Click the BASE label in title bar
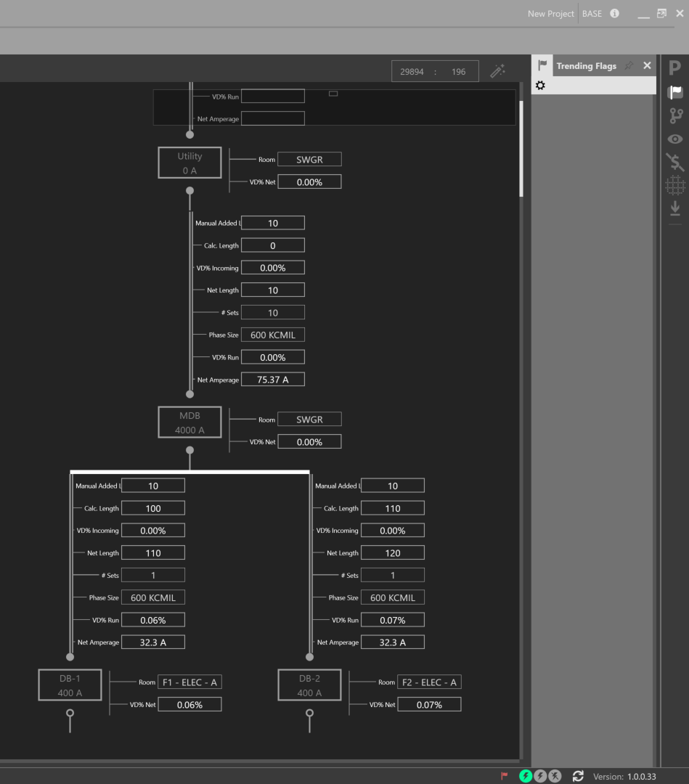The height and width of the screenshot is (784, 689). [592, 14]
